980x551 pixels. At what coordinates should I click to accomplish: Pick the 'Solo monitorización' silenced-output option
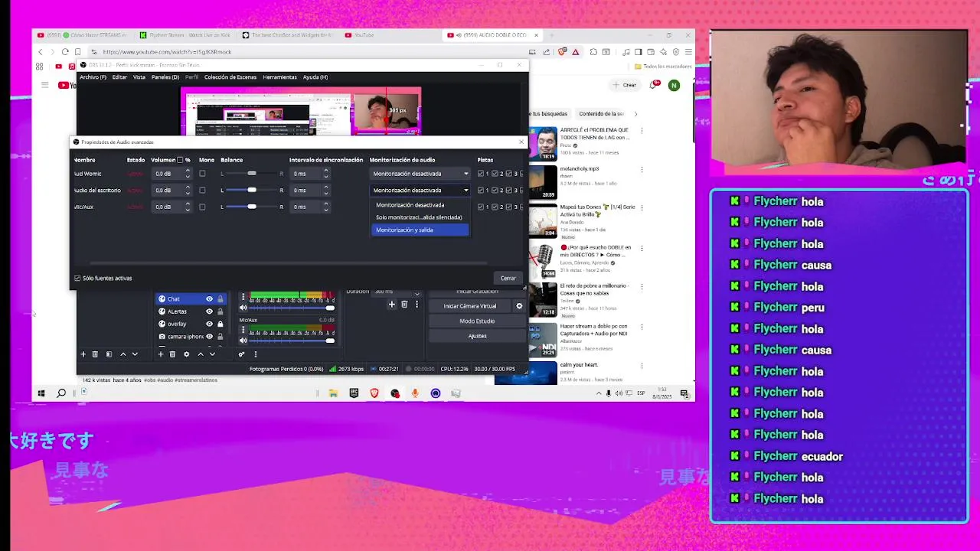420,217
